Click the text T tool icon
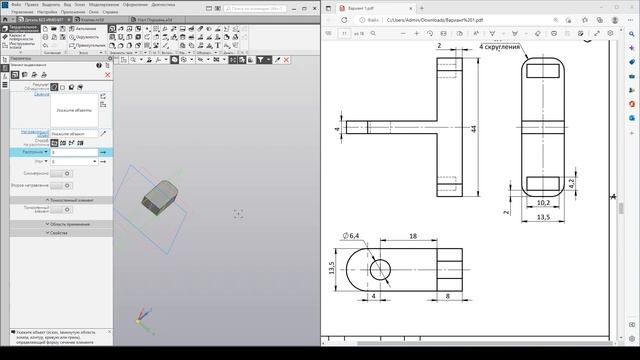Screen dimensions: 640x360 pyautogui.click(x=218, y=45)
